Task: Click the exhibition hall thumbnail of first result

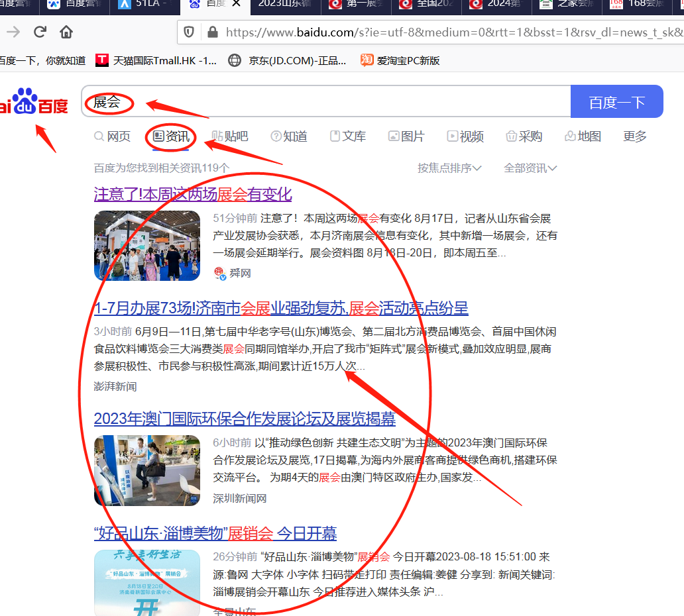Action: [147, 246]
